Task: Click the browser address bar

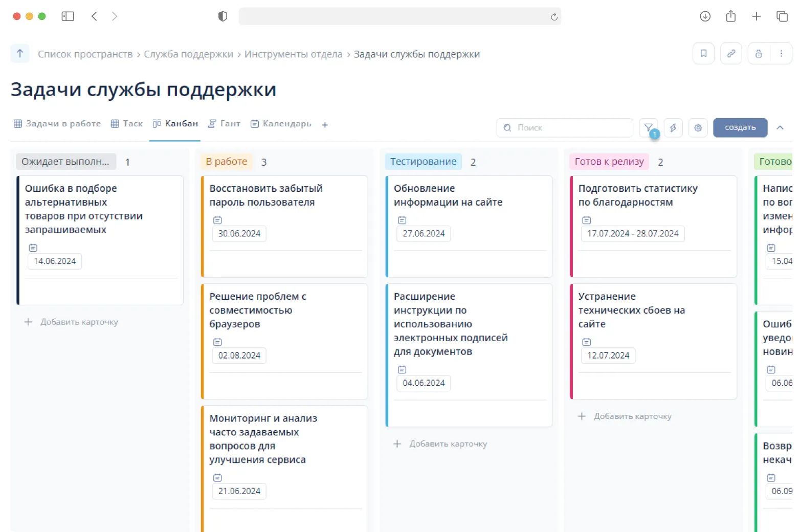Action: pos(399,16)
